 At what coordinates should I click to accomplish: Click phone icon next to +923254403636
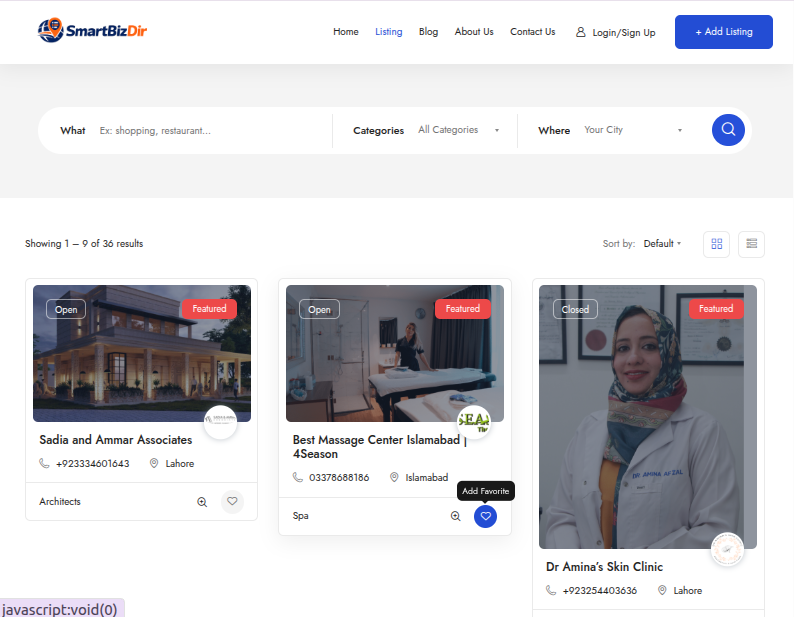click(x=551, y=590)
